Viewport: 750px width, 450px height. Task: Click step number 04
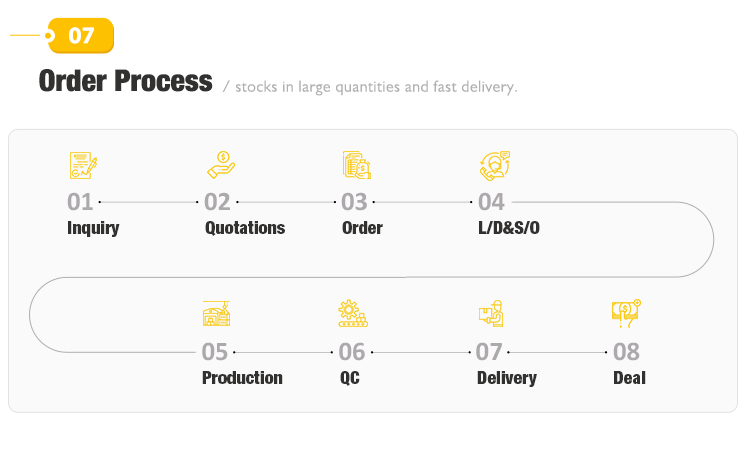[x=491, y=202]
